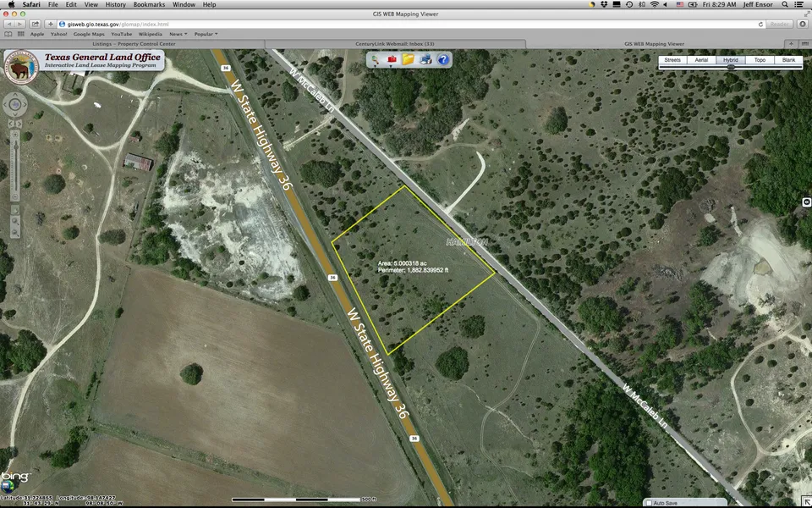Open the blue question mark help icon
The height and width of the screenshot is (508, 812).
443,59
